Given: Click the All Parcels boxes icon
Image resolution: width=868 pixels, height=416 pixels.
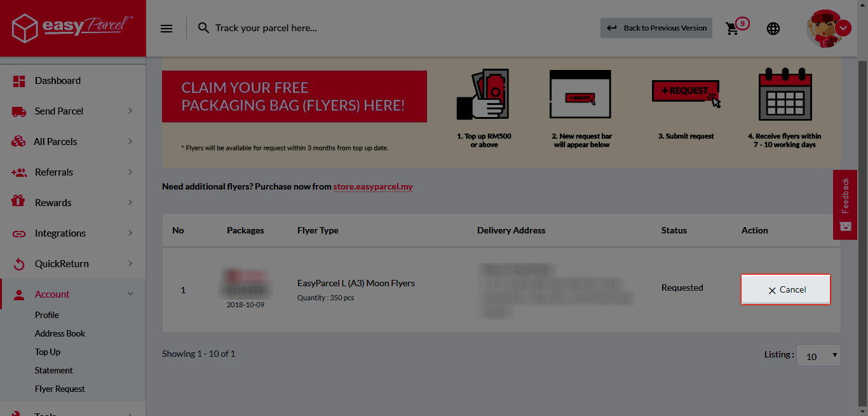Looking at the screenshot, I should pos(19,142).
